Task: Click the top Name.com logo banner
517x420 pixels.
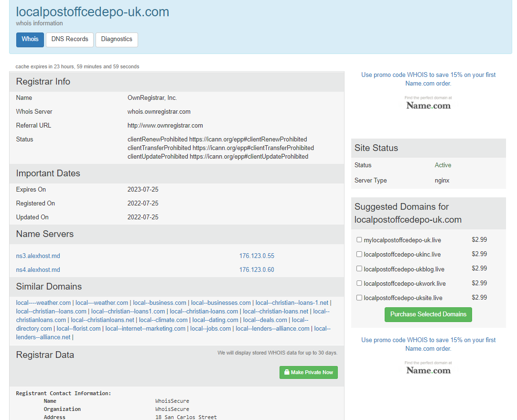Action: [428, 103]
